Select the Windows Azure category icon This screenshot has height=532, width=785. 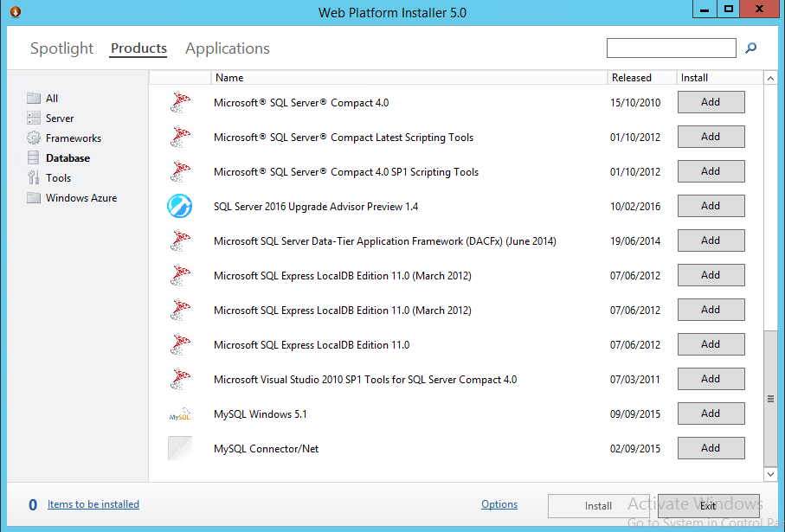coord(33,197)
